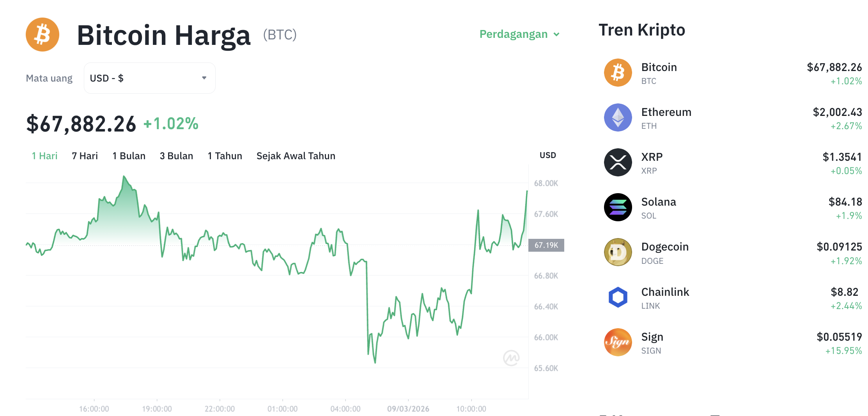Select the 3 Bulan time range
The width and height of the screenshot is (868, 416).
coord(176,156)
